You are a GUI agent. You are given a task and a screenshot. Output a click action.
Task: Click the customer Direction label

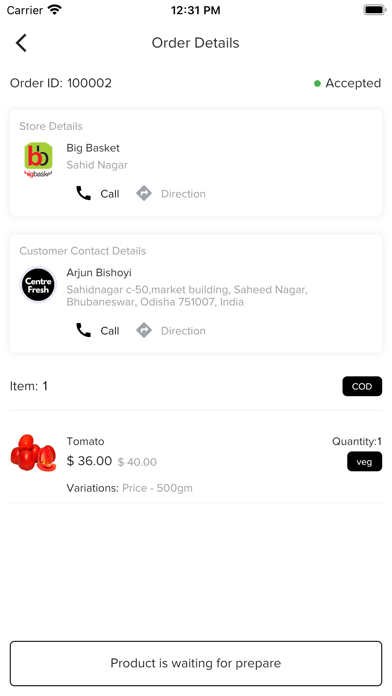point(183,331)
